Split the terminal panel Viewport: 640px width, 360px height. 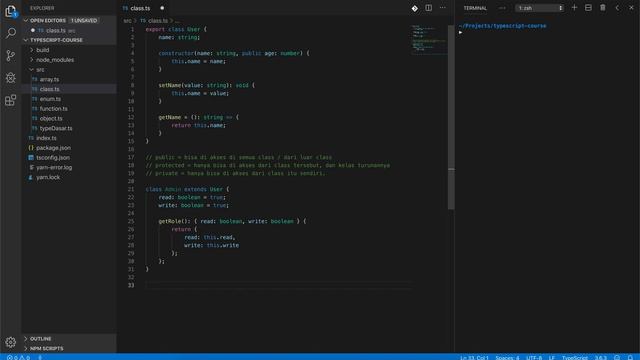point(588,8)
